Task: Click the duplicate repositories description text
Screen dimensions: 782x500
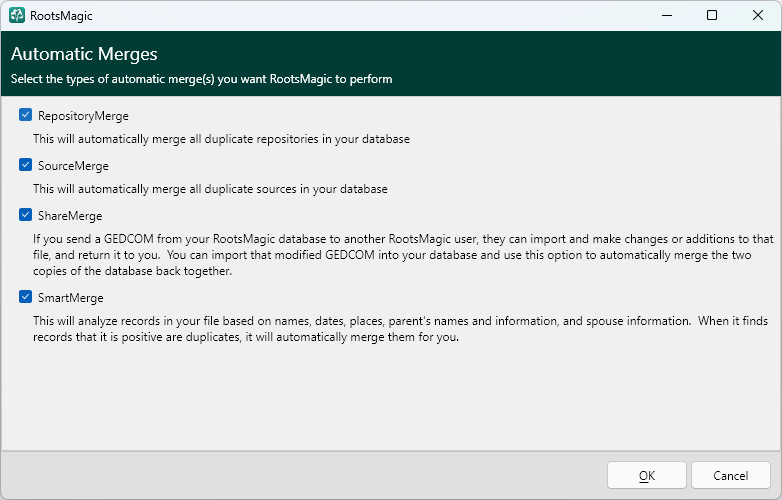Action: click(x=221, y=139)
